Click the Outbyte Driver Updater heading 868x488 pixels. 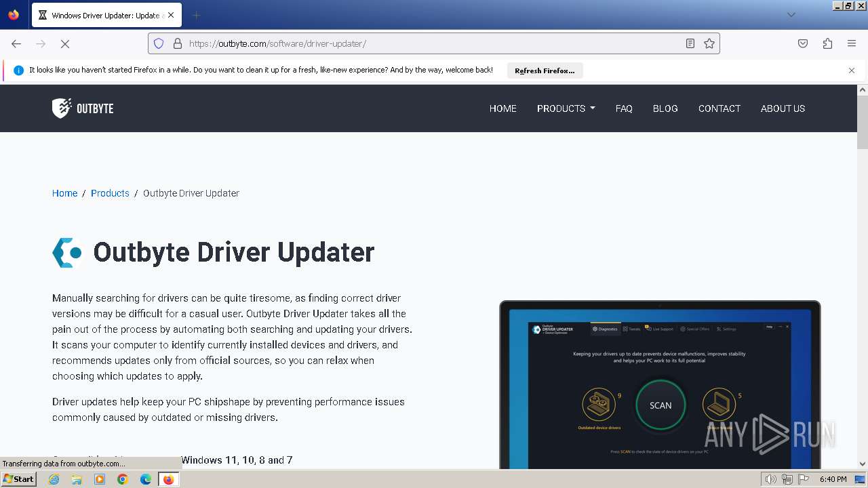[x=234, y=252]
